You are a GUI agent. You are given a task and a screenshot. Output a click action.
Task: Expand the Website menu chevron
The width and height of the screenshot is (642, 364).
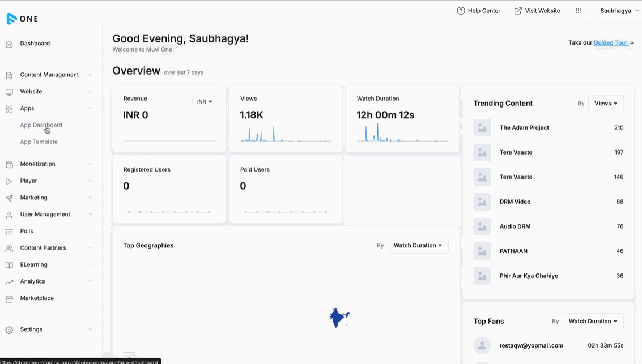click(91, 92)
